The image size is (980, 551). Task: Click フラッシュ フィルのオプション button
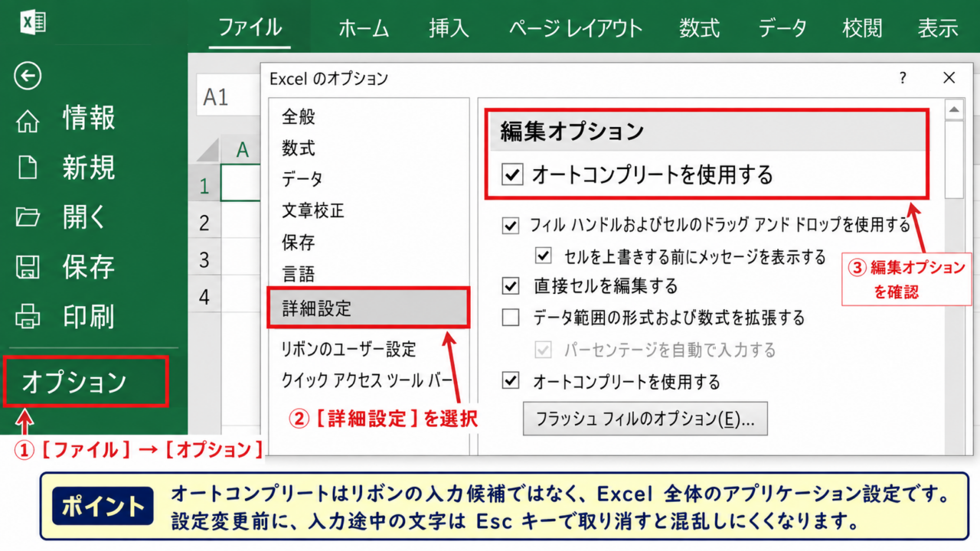pos(645,419)
